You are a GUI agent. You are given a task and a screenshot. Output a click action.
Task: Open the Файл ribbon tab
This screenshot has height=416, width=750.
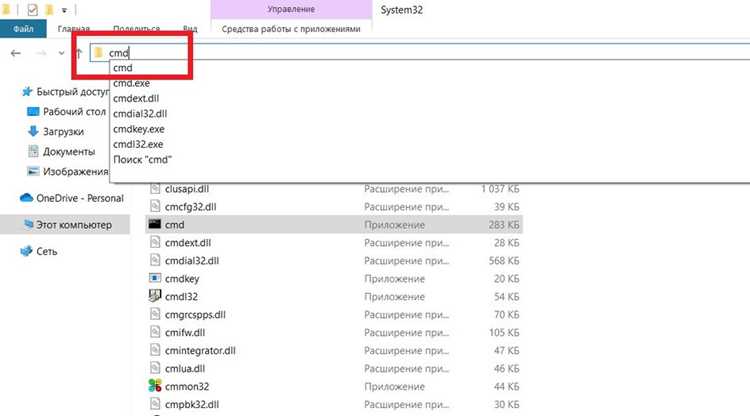[x=23, y=29]
